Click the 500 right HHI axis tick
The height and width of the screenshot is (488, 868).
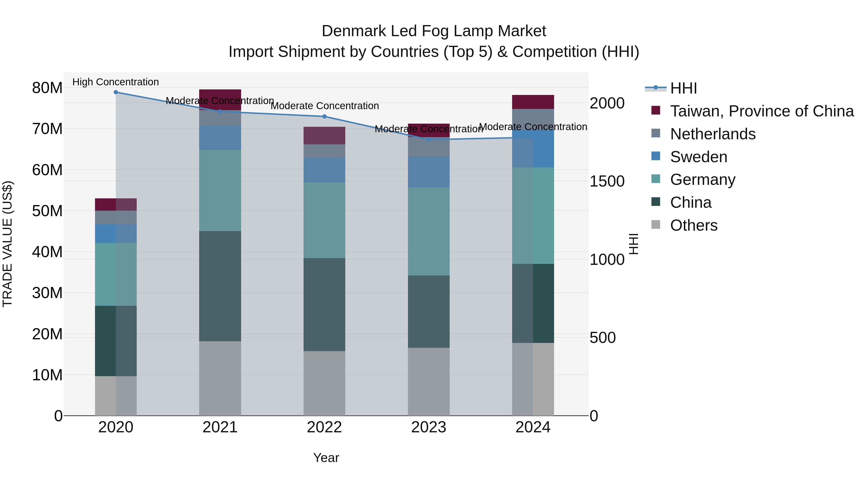click(x=603, y=337)
